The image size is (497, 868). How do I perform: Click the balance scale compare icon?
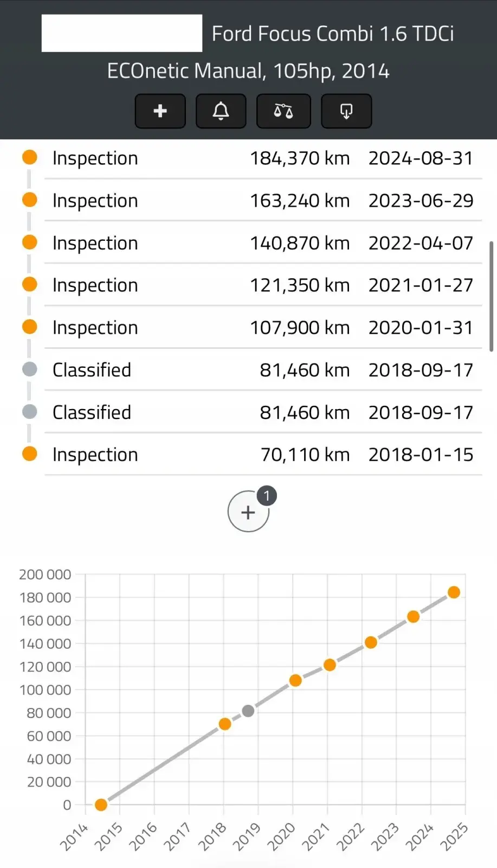point(283,111)
